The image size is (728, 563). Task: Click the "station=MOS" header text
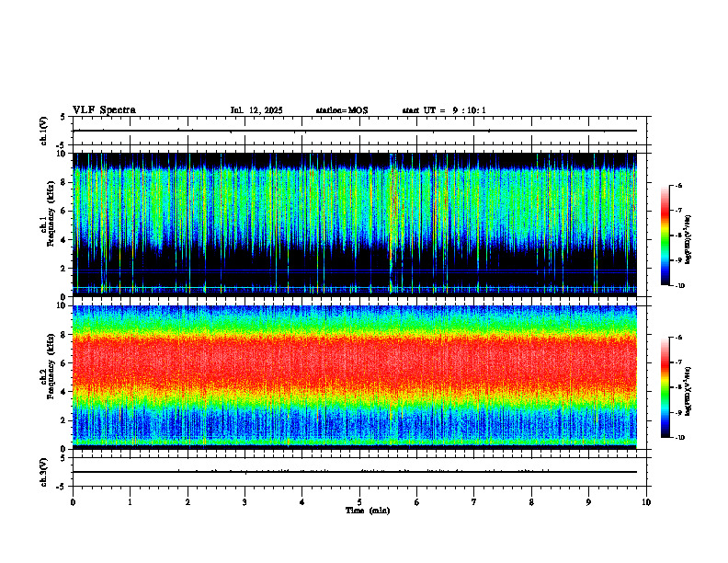pyautogui.click(x=342, y=110)
